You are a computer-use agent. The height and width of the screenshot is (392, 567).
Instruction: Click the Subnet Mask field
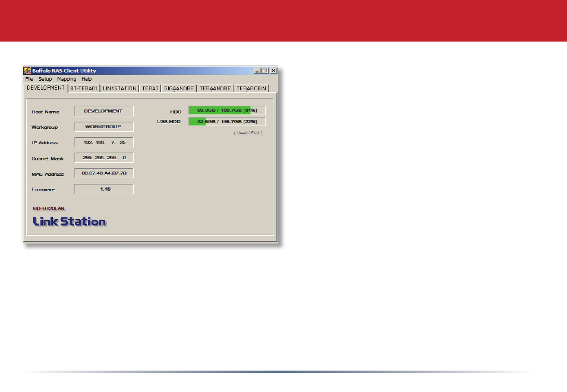point(104,157)
